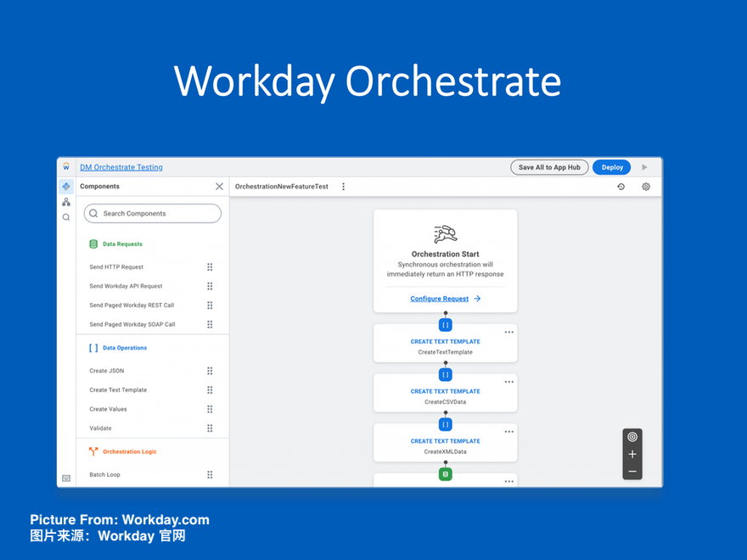Click the Workday logo icon

click(x=66, y=166)
